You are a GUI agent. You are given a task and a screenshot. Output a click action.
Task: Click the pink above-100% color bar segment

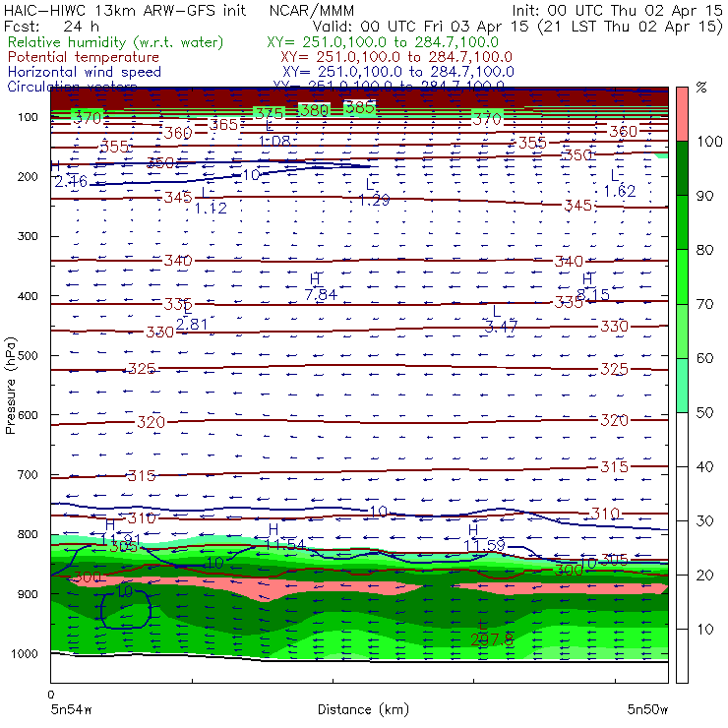(x=682, y=114)
